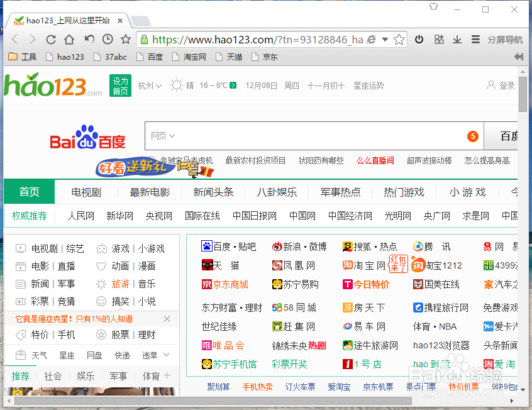Enable 分屏导航 split screen mode
The height and width of the screenshot is (410, 532).
(x=506, y=39)
